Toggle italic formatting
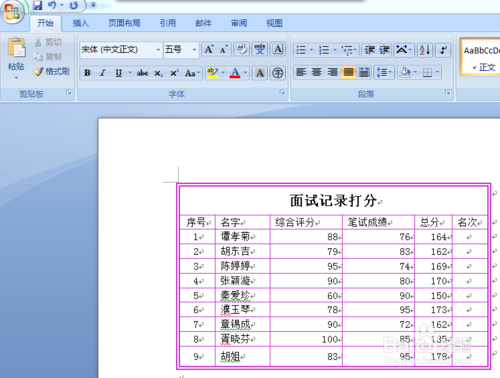500x378 pixels. coord(103,73)
